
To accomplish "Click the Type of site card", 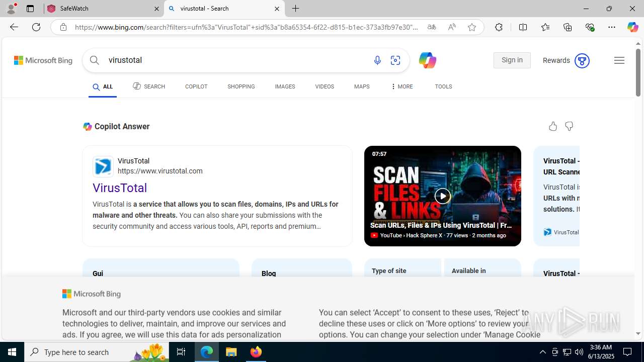I will [x=403, y=267].
